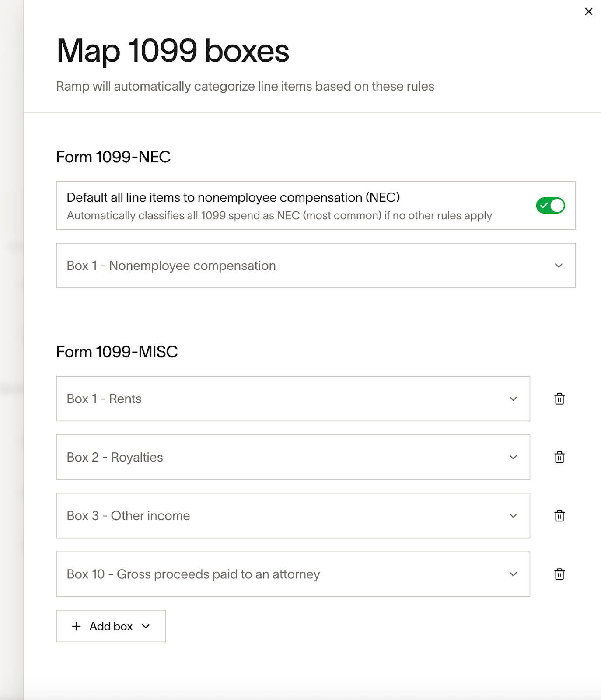Click the chevron in the Rents row
The width and height of the screenshot is (601, 700).
point(513,399)
